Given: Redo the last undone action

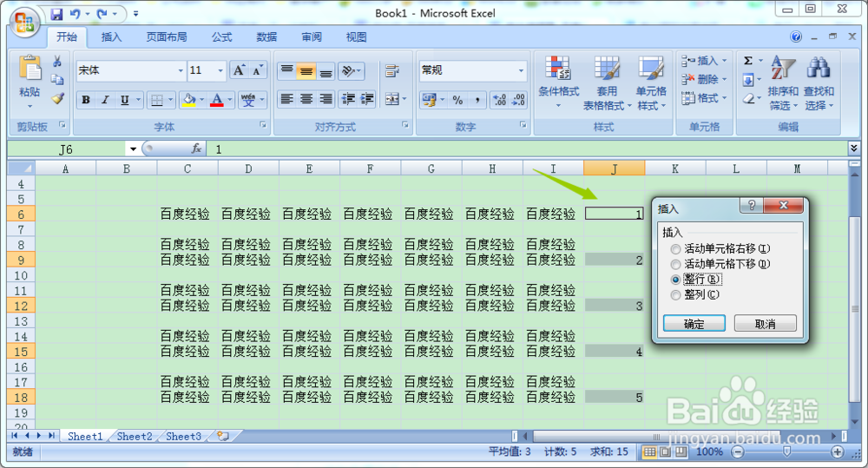Looking at the screenshot, I should [102, 14].
